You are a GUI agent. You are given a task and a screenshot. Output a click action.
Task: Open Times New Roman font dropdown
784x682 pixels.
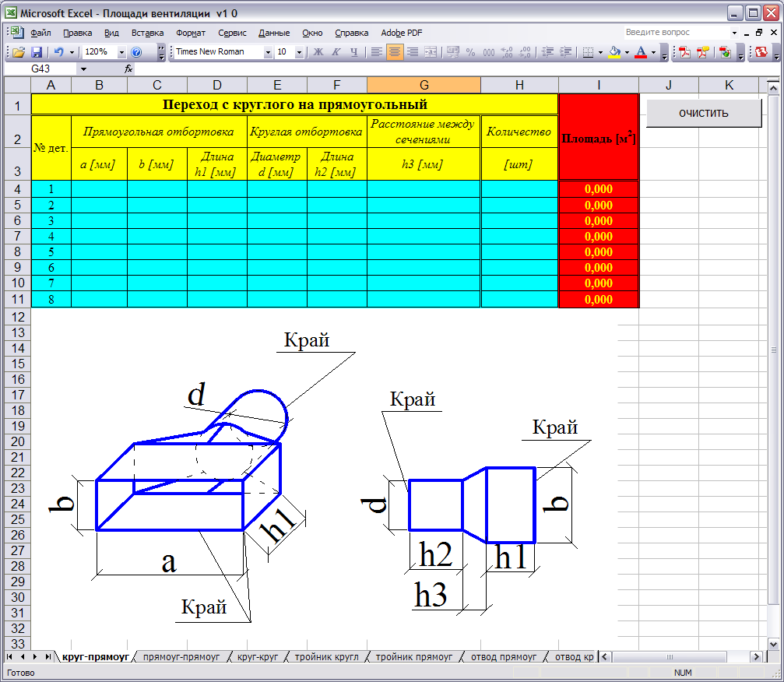tap(268, 52)
